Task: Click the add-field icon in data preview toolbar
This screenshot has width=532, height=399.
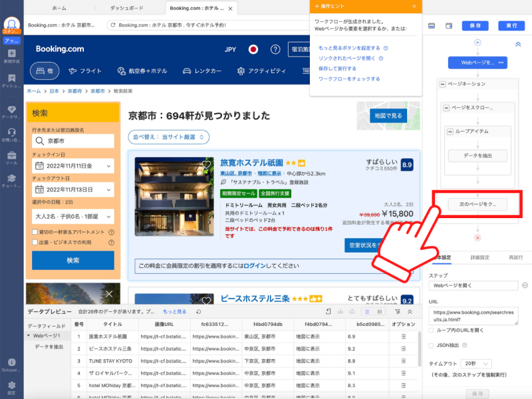Action: pos(328,311)
